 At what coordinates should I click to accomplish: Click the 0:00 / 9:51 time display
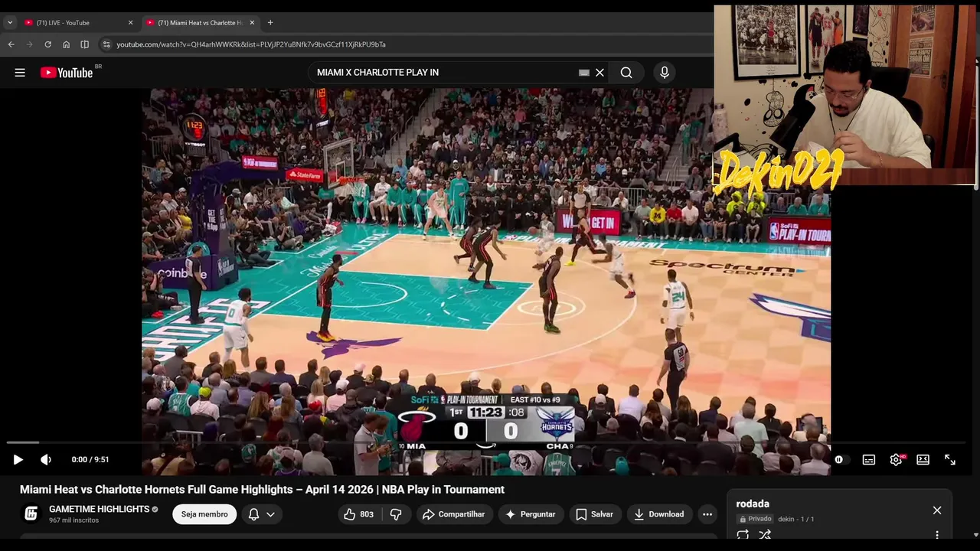[x=90, y=460]
